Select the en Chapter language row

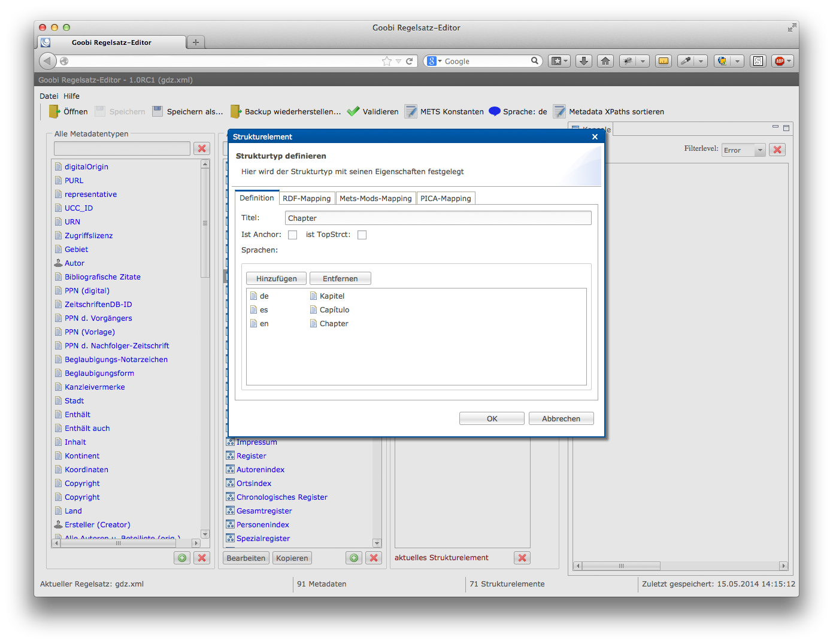point(416,323)
